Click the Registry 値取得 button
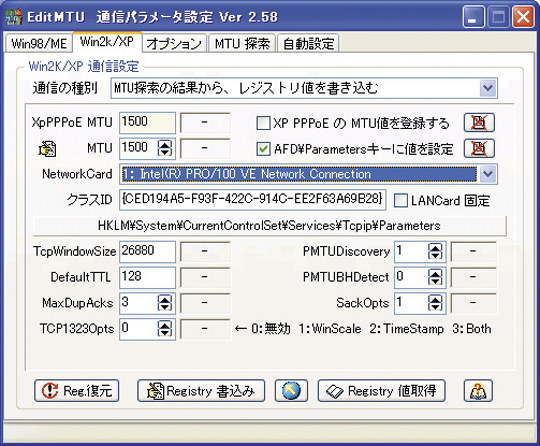 pos(382,391)
